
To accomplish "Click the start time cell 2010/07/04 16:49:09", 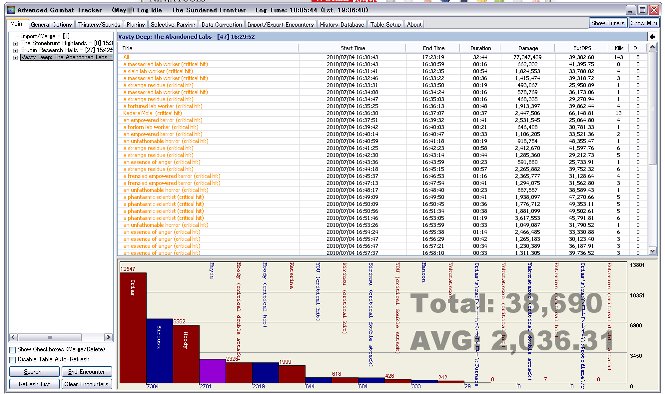I will 352,197.
